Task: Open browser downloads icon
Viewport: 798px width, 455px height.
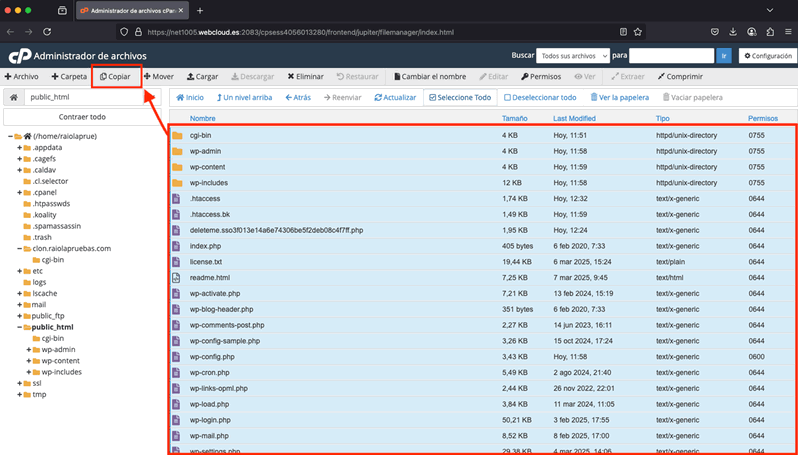Action: pos(733,32)
